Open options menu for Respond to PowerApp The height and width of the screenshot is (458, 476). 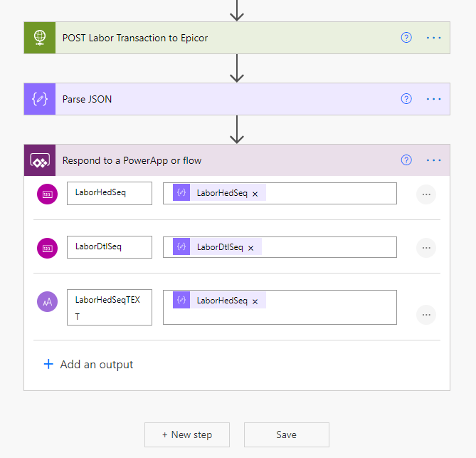(434, 160)
